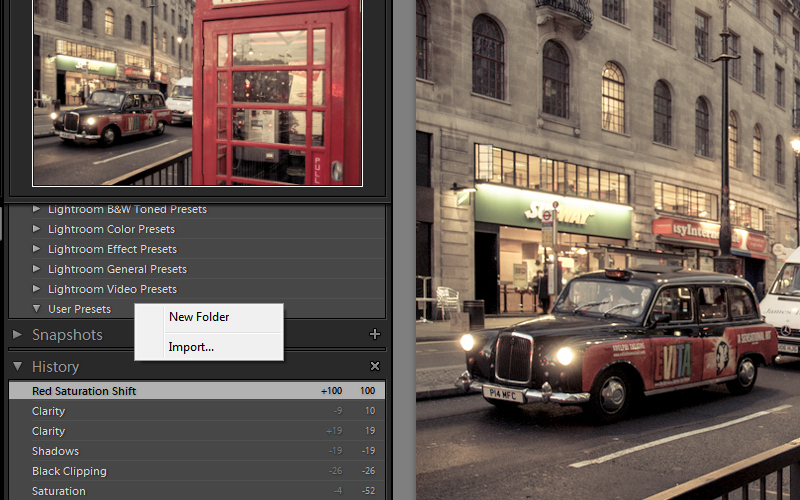Open Lightroom Video Presets folder

point(112,289)
